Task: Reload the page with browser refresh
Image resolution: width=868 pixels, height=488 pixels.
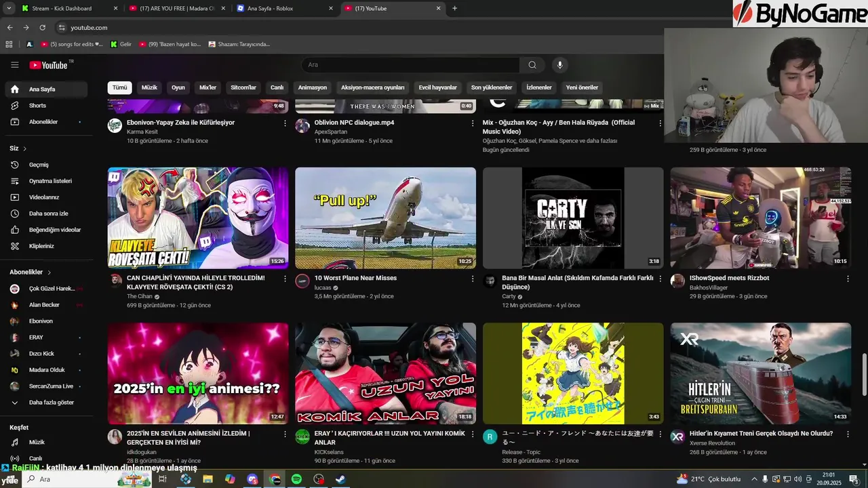Action: point(42,28)
